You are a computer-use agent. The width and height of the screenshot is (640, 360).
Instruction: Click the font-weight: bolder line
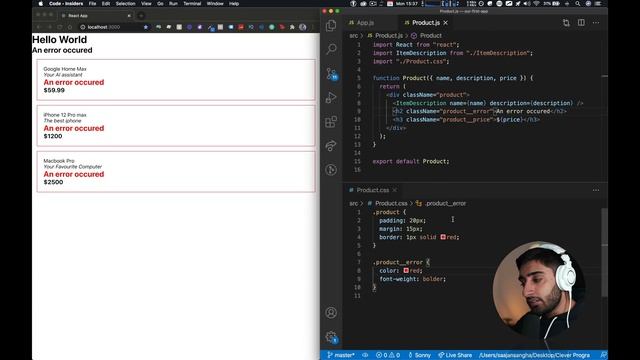[x=412, y=279]
